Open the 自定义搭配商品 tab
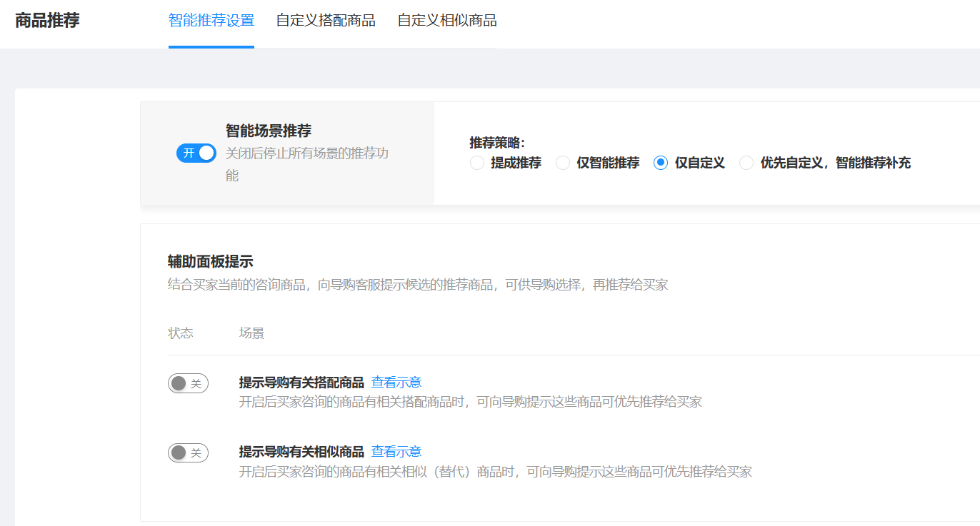The height and width of the screenshot is (526, 980). (x=326, y=21)
